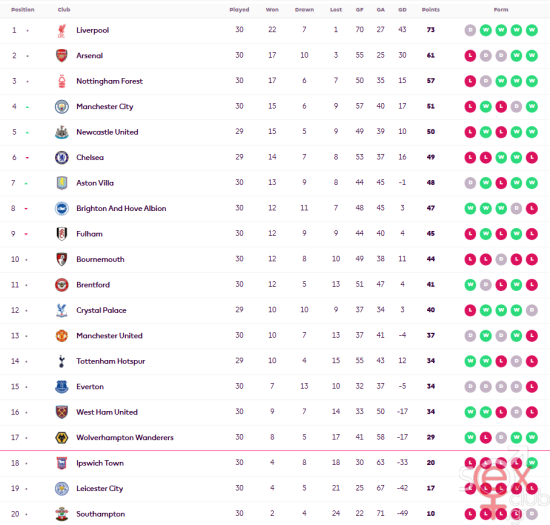Click Arsenal's first form result, a loss
550x525 pixels.
pos(470,55)
